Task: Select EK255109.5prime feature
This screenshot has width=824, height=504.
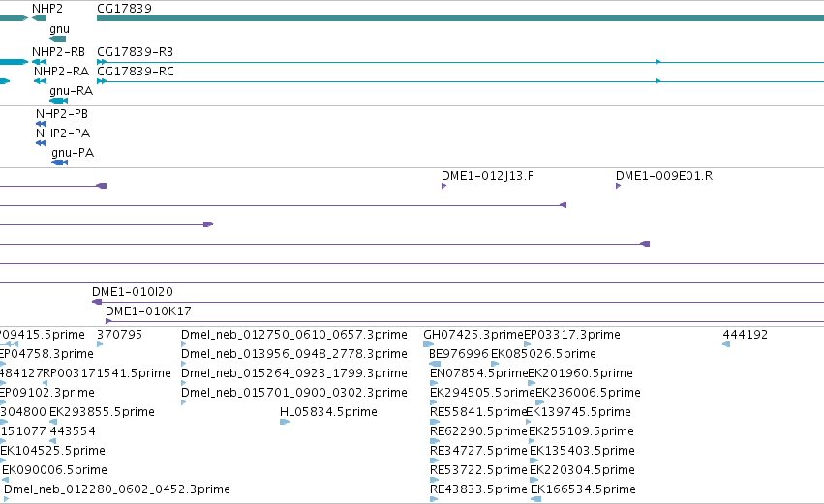Action: click(581, 431)
